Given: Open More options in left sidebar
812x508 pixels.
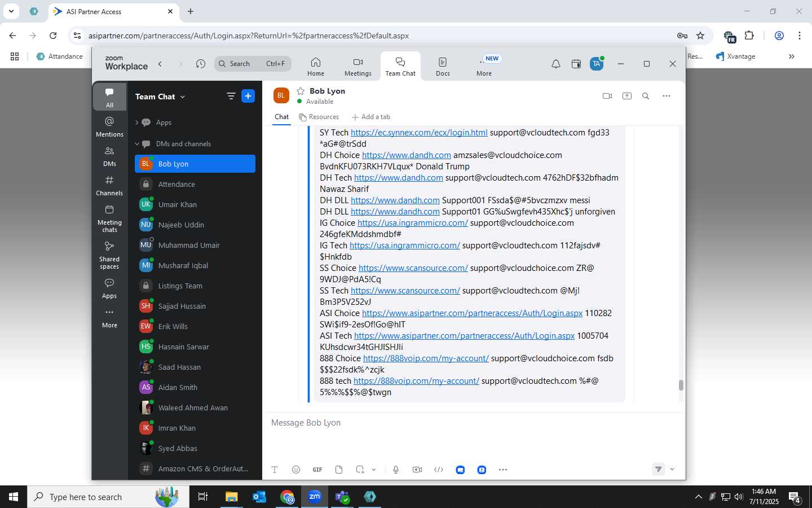Looking at the screenshot, I should coord(109,318).
